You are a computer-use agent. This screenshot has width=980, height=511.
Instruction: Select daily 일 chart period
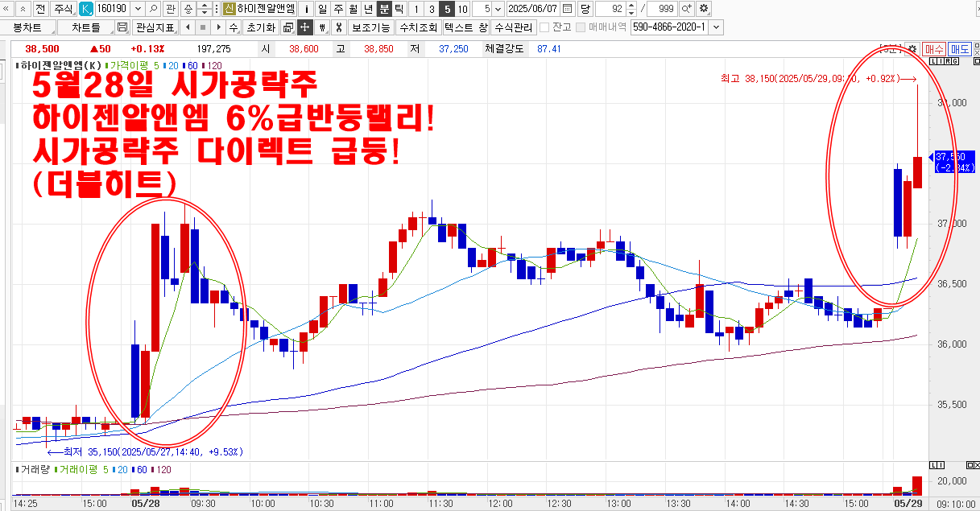coord(322,9)
